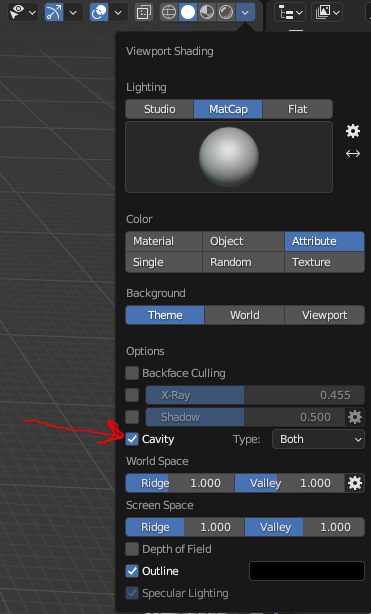Select Studio lighting tab
This screenshot has height=614, width=371.
coord(159,109)
